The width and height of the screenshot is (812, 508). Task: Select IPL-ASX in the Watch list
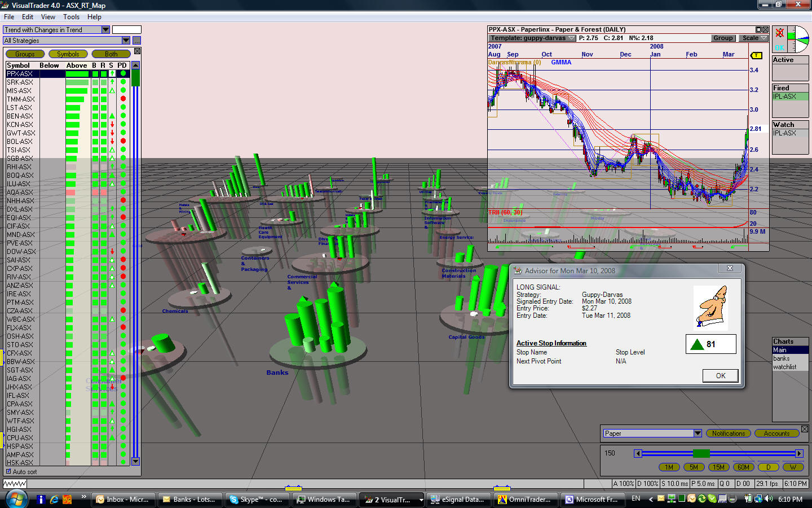(x=790, y=133)
